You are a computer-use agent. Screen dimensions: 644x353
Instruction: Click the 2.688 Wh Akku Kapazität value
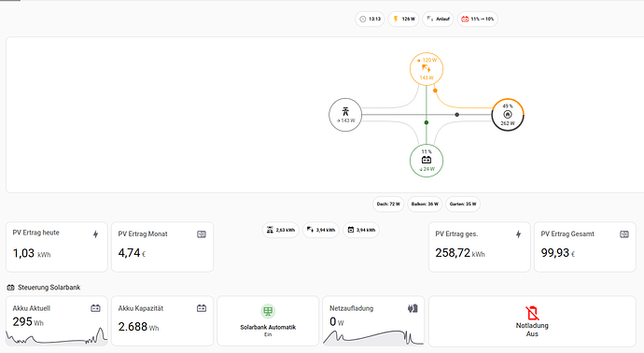click(138, 327)
